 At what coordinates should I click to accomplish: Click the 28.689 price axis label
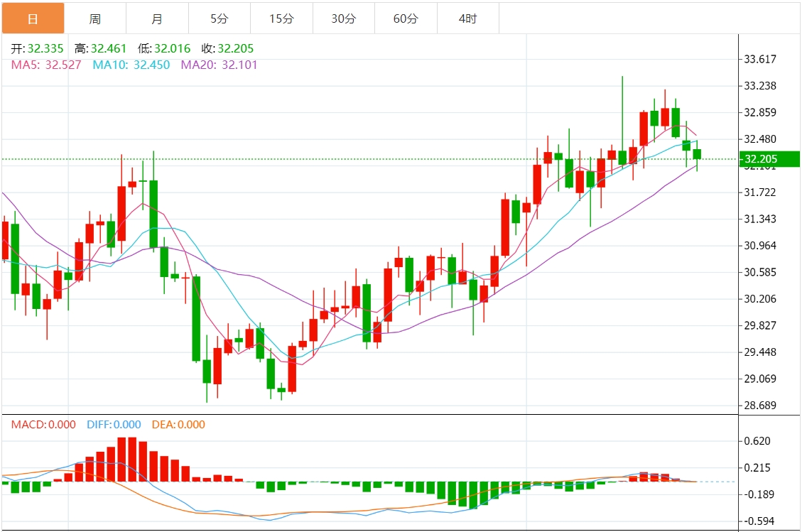point(759,406)
